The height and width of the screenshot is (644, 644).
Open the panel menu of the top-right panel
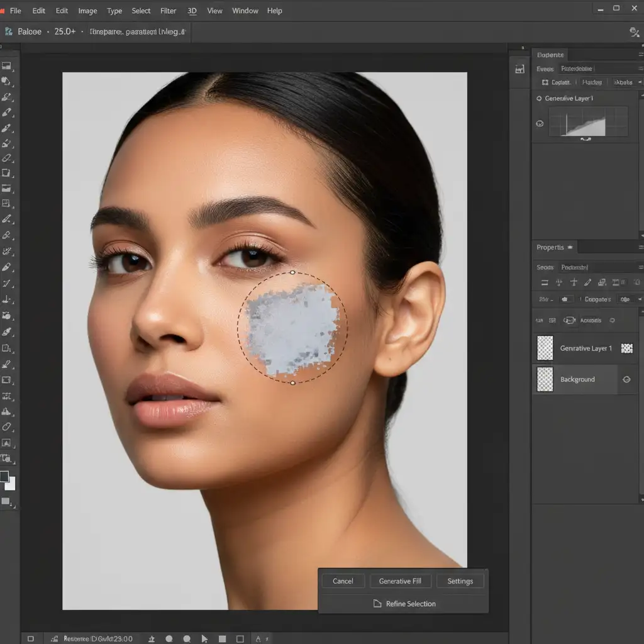point(640,55)
